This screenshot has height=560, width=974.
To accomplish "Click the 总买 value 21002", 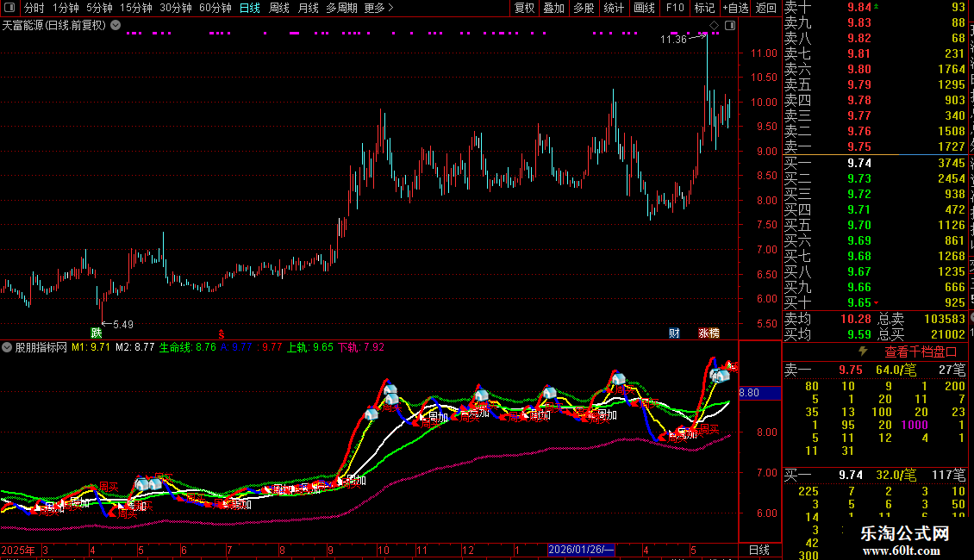I will point(948,334).
